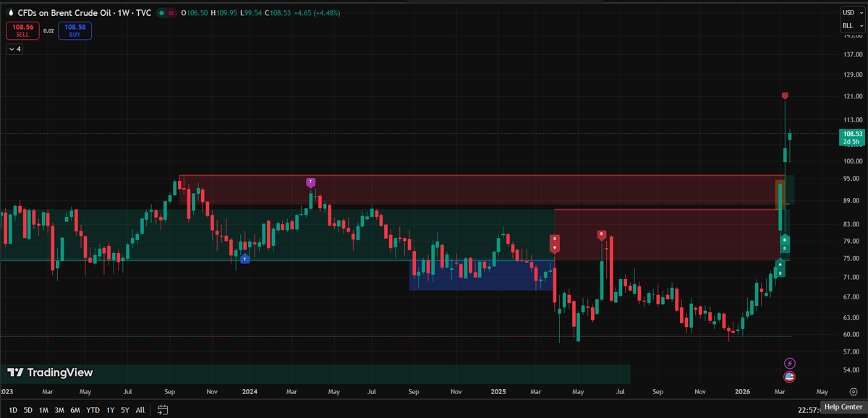This screenshot has width=868, height=418.
Task: Select the 6M time range
Action: (x=75, y=410)
